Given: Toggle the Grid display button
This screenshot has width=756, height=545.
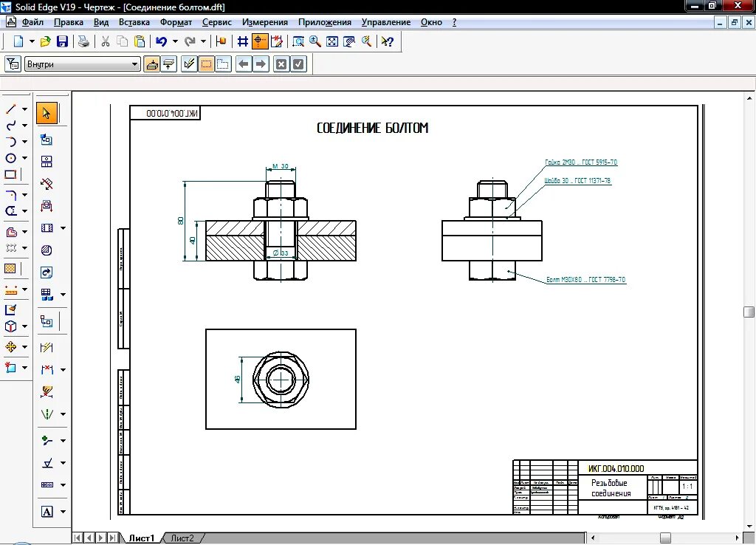Looking at the screenshot, I should (242, 41).
